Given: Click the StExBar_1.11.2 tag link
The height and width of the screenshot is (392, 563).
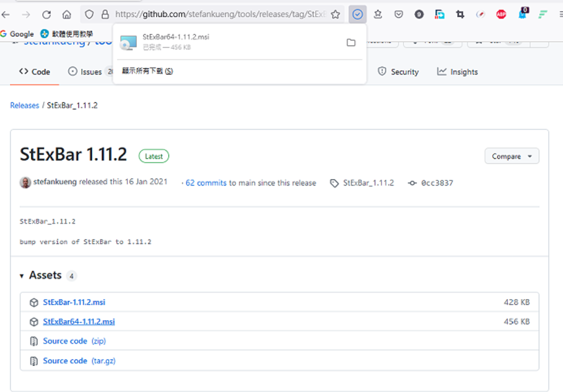Looking at the screenshot, I should (368, 183).
